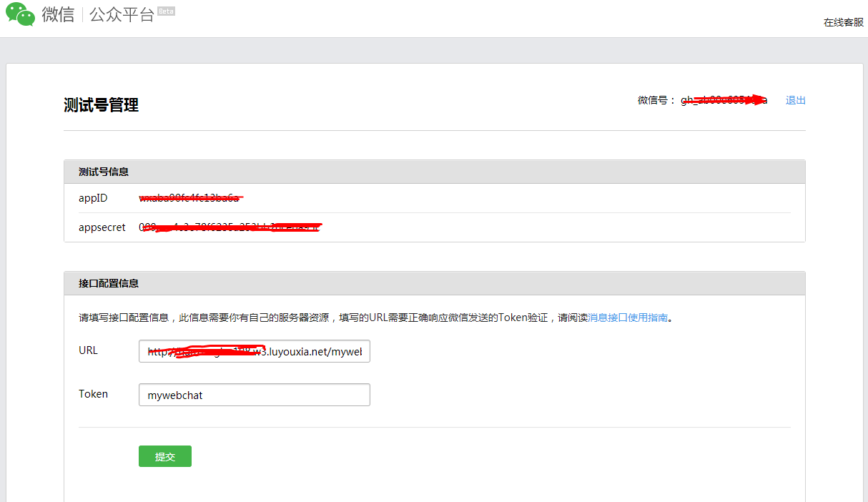Submit with the green 提交 button
The image size is (868, 502).
click(x=165, y=456)
